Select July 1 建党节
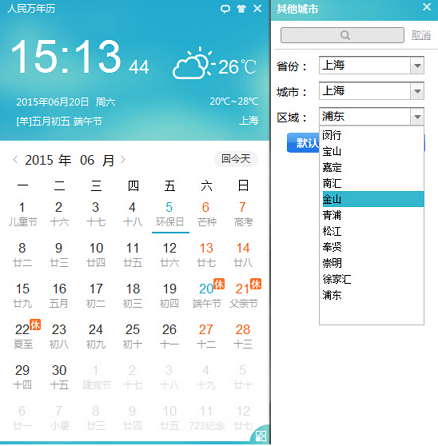 96,377
